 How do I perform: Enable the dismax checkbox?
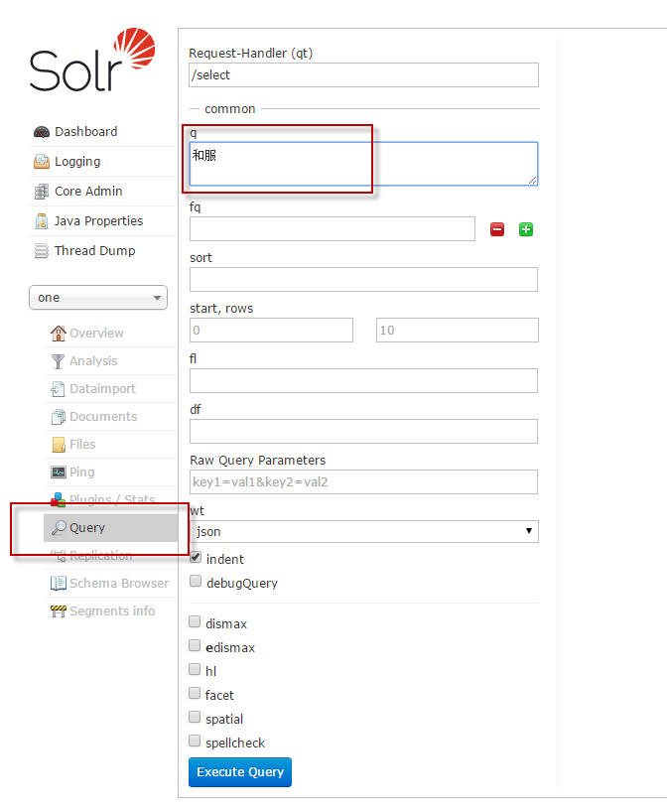pyautogui.click(x=195, y=621)
